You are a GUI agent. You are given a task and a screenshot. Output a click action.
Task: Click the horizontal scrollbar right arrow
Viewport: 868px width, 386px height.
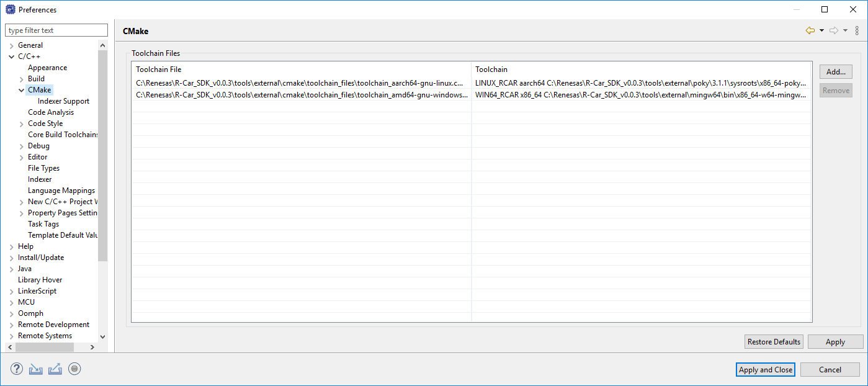[92, 347]
